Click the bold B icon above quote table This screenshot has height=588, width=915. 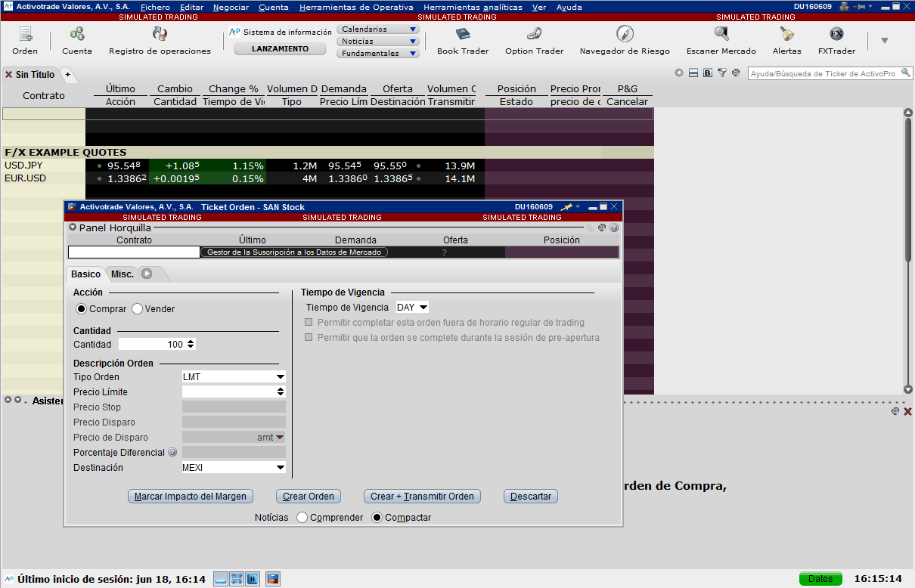(708, 73)
